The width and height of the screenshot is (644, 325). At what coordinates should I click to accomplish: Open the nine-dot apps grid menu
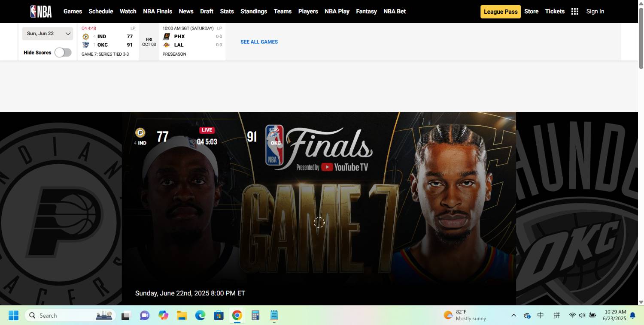click(575, 12)
